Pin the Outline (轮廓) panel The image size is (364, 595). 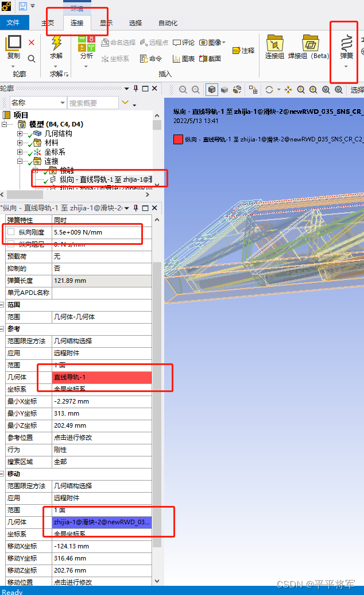pyautogui.click(x=135, y=89)
